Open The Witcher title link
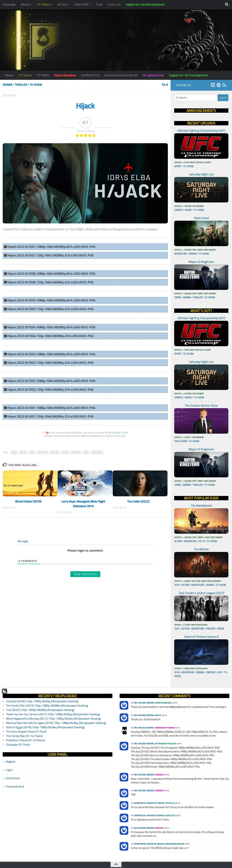This screenshot has height=868, width=232. point(201,549)
